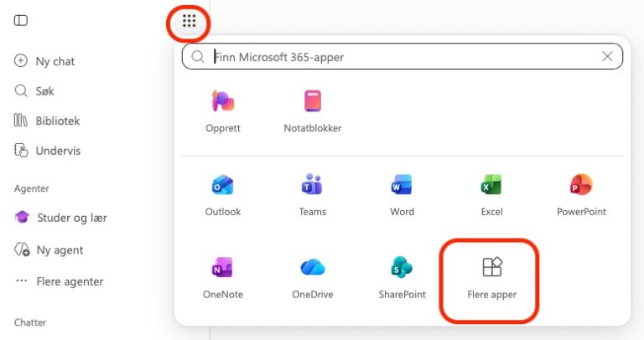Image resolution: width=644 pixels, height=340 pixels.
Task: Open OneDrive from the app list
Action: tap(313, 278)
